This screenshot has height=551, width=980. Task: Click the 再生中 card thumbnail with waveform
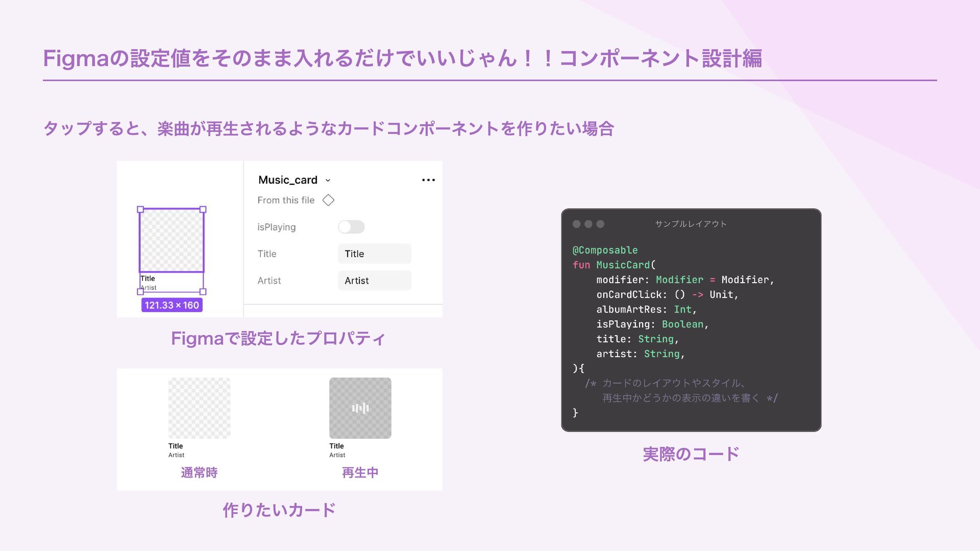[360, 408]
